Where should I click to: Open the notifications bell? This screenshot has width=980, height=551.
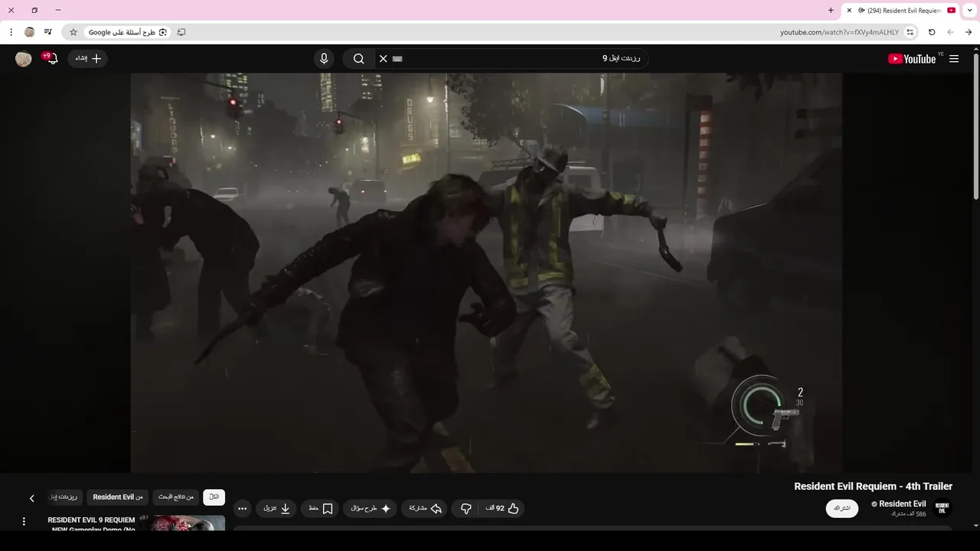[51, 58]
